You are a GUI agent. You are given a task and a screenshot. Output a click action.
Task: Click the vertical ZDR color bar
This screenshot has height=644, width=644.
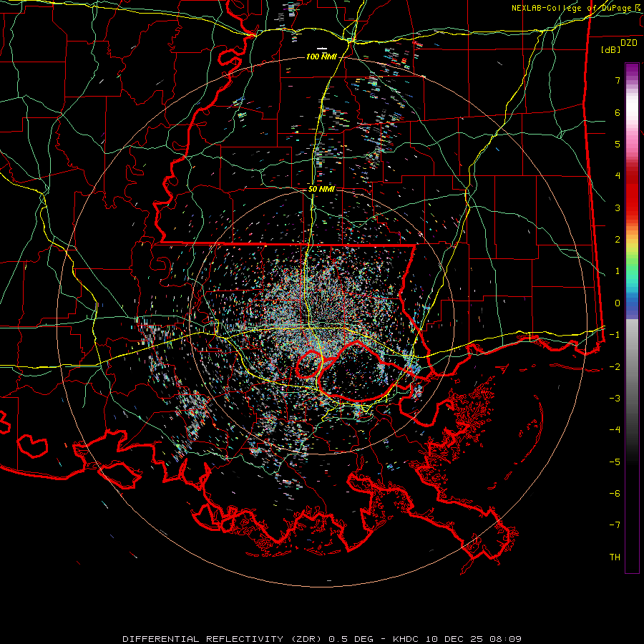click(632, 318)
